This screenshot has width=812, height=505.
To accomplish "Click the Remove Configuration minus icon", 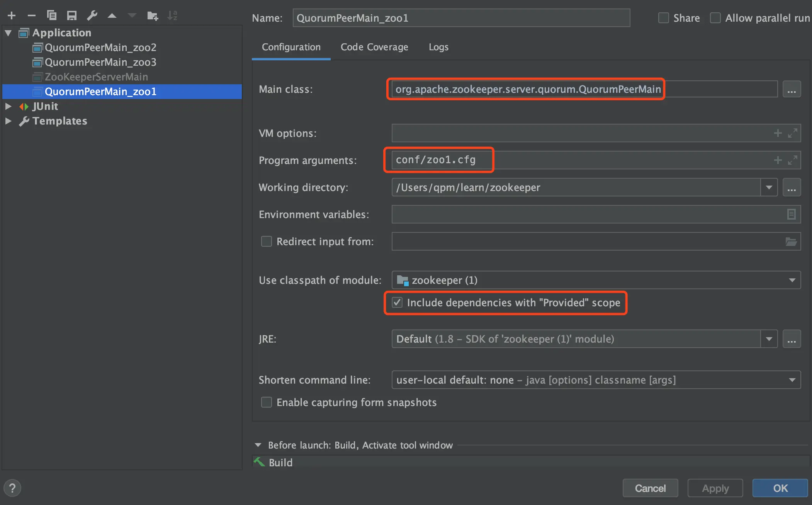I will pyautogui.click(x=32, y=15).
